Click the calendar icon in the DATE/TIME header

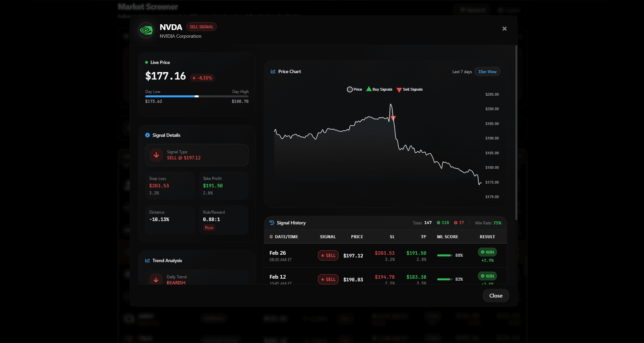click(x=271, y=237)
